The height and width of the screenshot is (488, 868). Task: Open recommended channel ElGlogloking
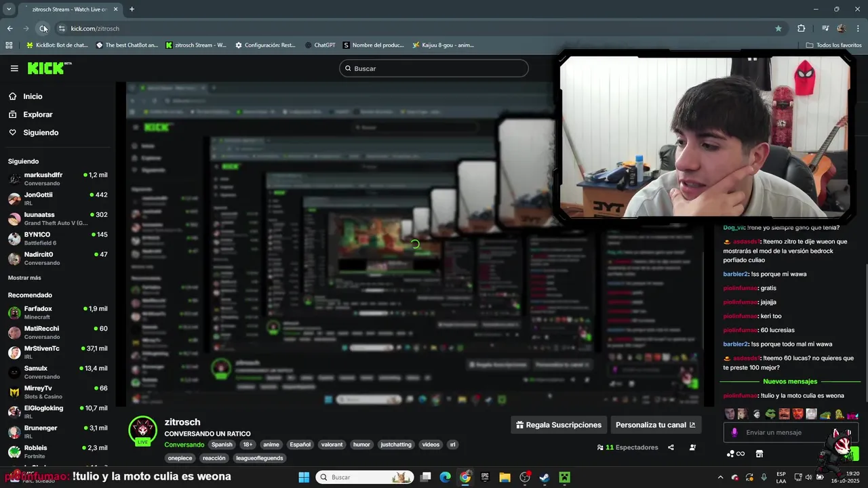58,412
